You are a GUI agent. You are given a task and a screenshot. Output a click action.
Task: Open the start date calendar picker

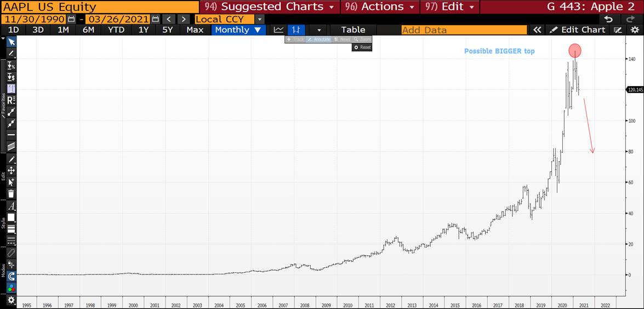(71, 19)
